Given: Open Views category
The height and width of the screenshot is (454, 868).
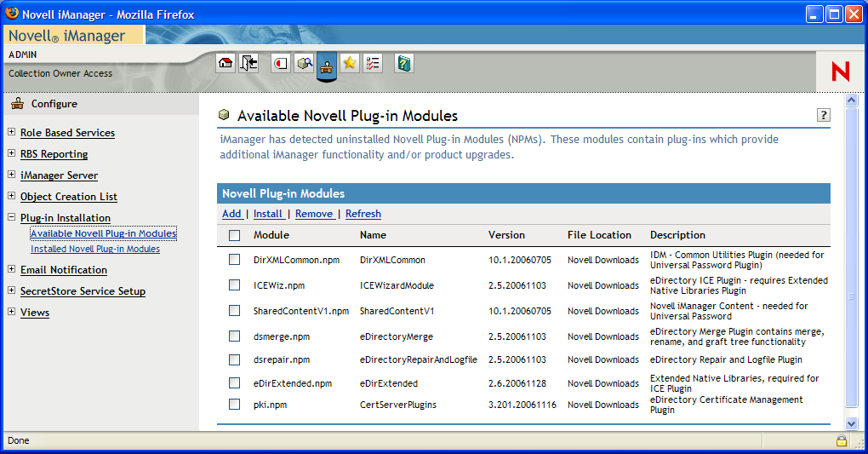Looking at the screenshot, I should click(x=35, y=313).
